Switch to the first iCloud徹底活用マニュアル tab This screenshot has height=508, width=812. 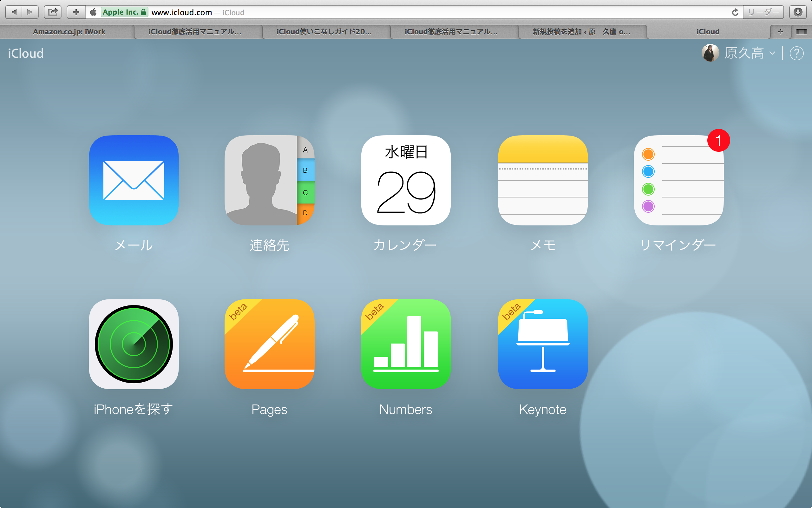point(195,31)
